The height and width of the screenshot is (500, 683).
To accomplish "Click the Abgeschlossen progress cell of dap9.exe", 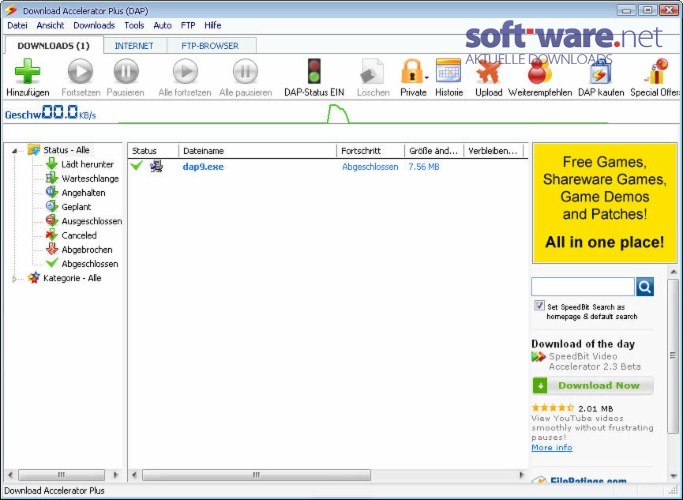I will (370, 167).
